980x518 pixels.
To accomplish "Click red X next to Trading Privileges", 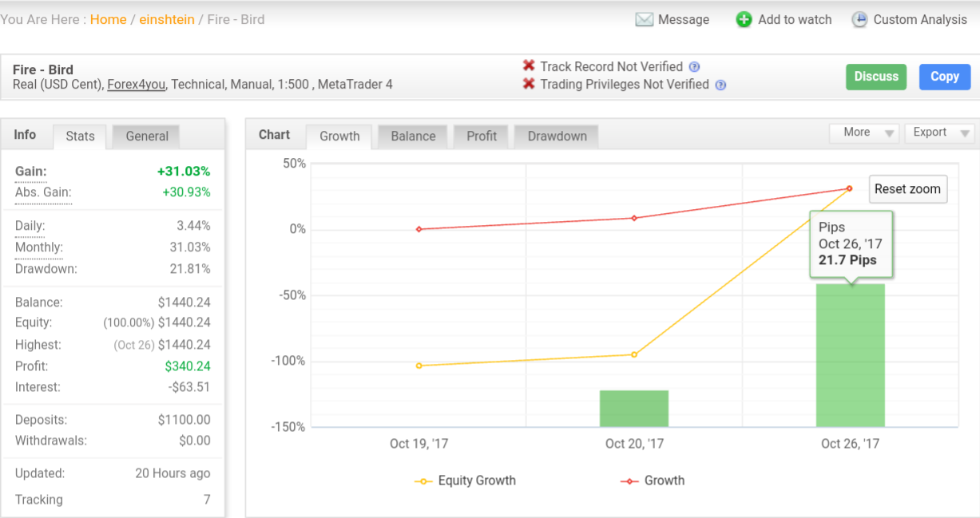I will click(528, 84).
